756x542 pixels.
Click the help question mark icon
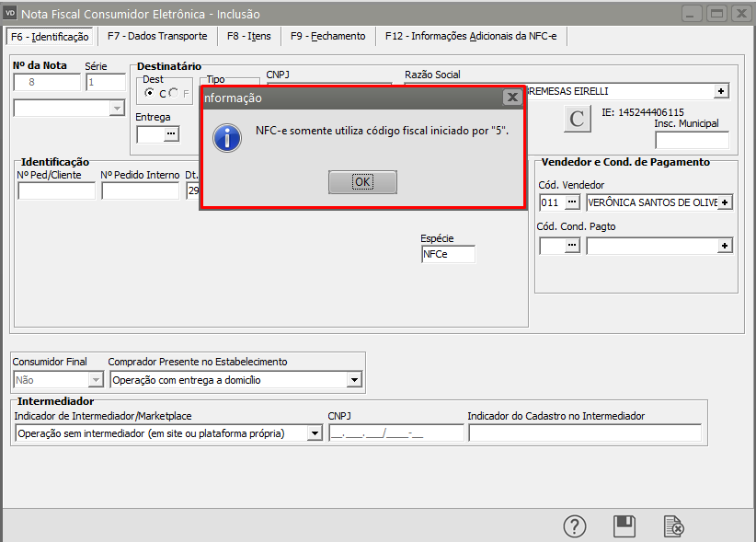click(x=575, y=525)
